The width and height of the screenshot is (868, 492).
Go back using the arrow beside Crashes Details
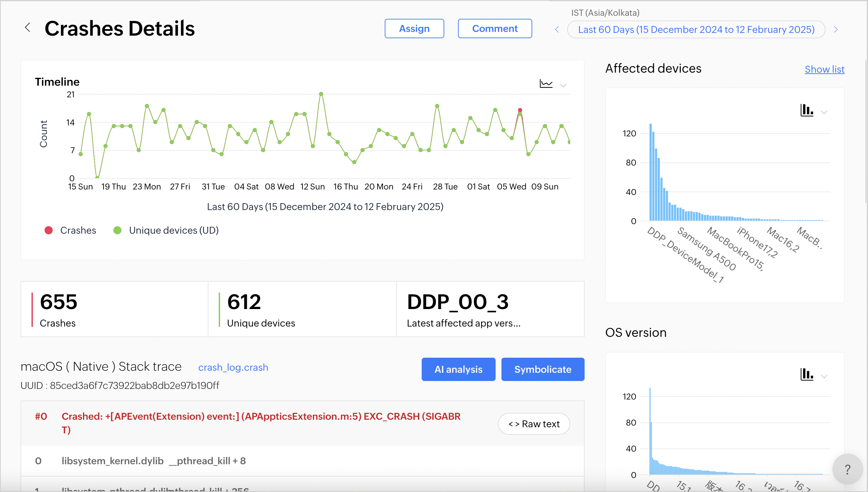pyautogui.click(x=28, y=28)
